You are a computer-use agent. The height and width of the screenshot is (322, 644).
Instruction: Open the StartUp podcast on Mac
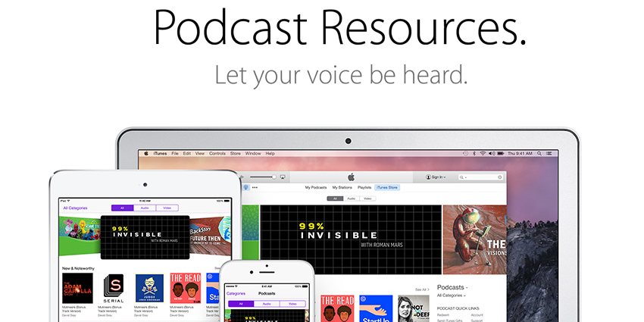point(376,308)
